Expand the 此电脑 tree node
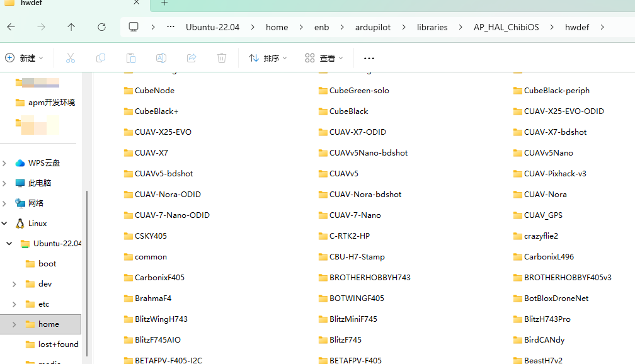 click(x=4, y=183)
